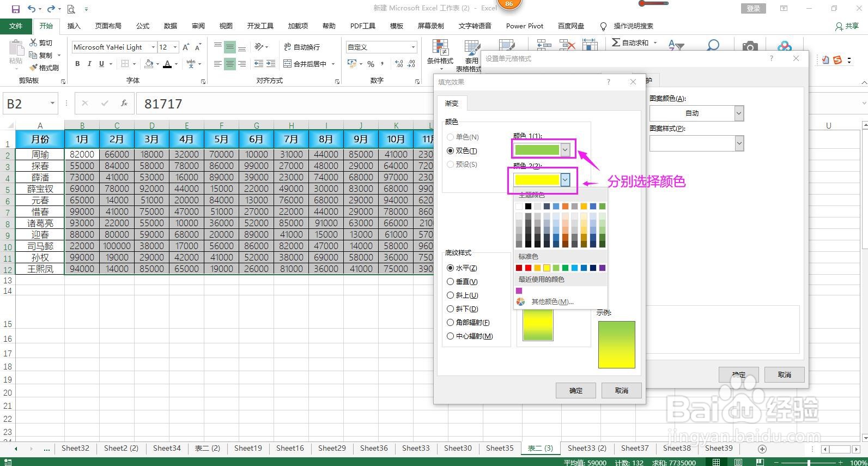Click the AutoSum (自动求和) sigma icon
This screenshot has height=466, width=868.
point(616,43)
